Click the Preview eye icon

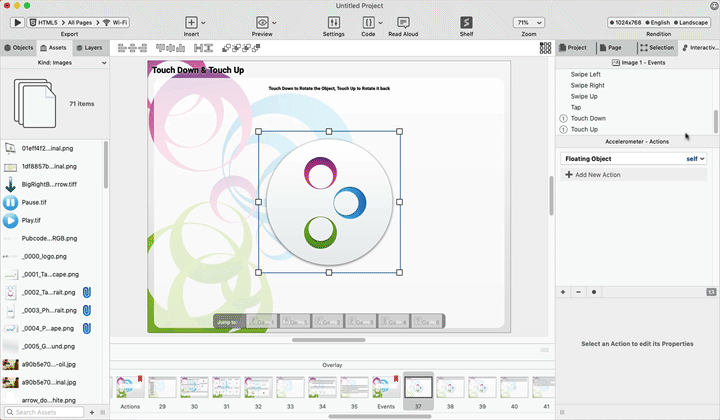(x=262, y=22)
